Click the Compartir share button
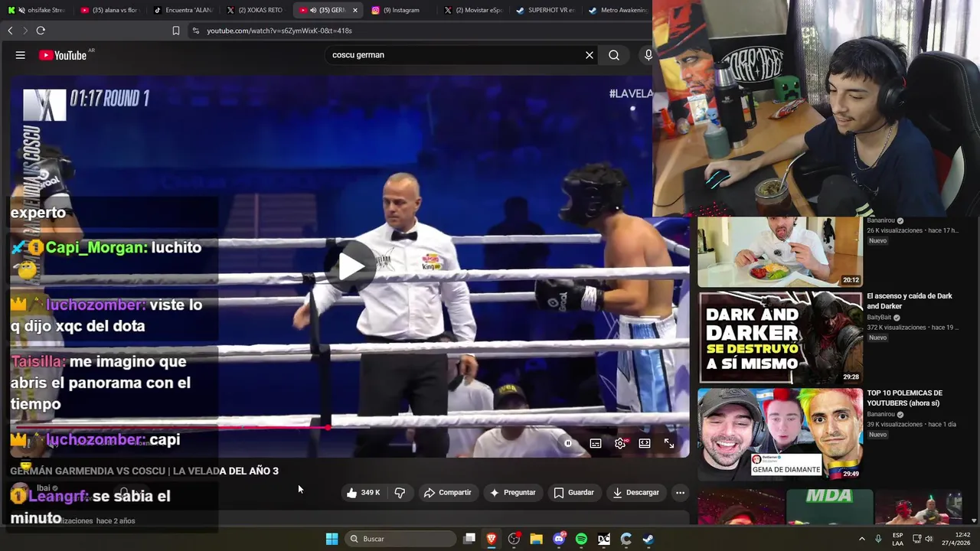The image size is (980, 551). [448, 493]
